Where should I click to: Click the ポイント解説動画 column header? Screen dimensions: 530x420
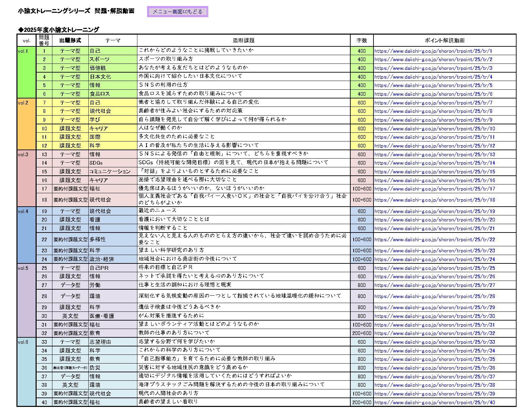click(x=444, y=40)
